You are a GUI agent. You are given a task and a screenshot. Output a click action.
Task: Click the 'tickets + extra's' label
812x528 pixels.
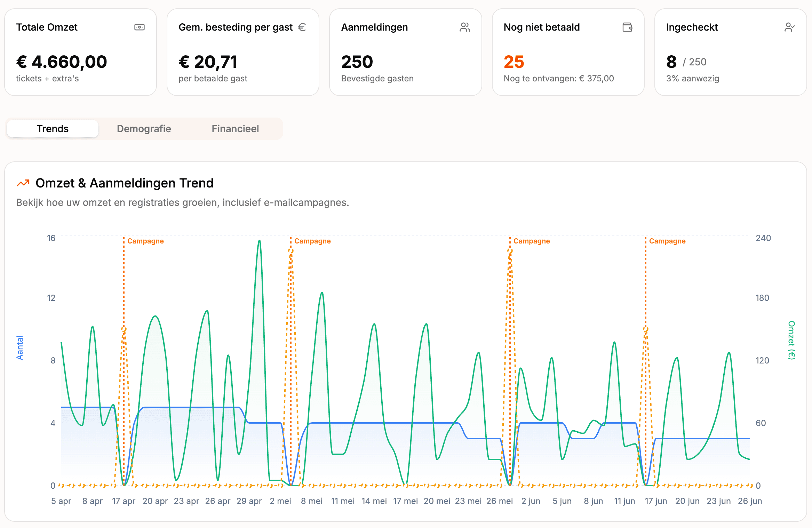(x=47, y=79)
